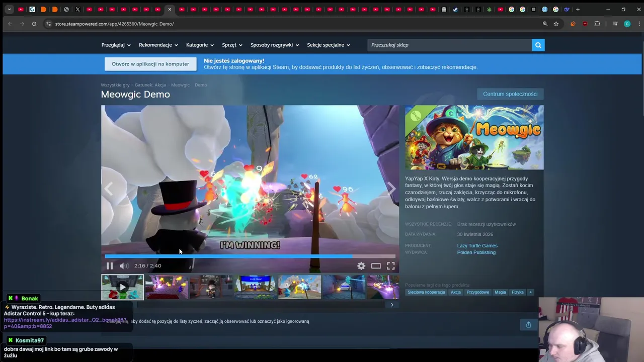
Task: Open the Sposoby rozgrywki dropdown
Action: [275, 45]
